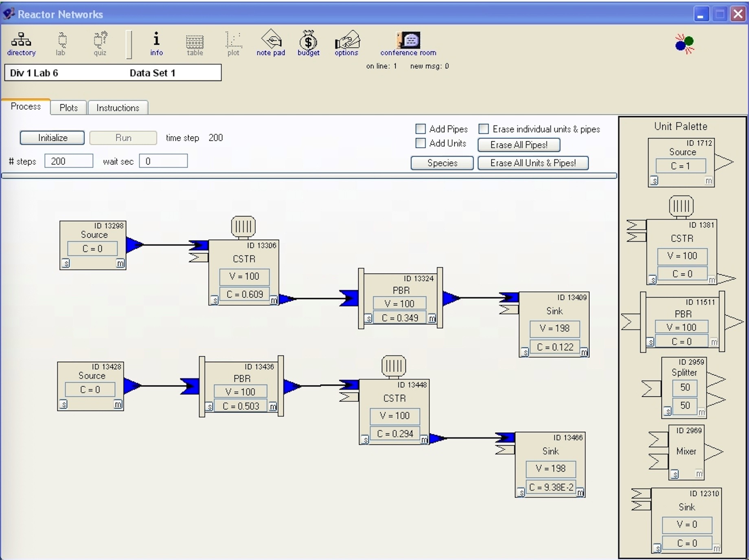
Task: Enable the Add Pipes checkbox
Action: tap(420, 129)
